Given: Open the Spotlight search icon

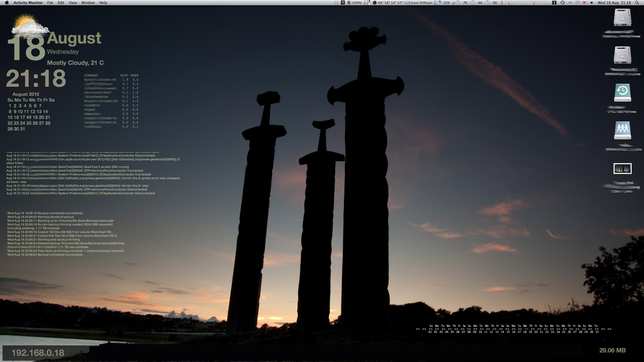Looking at the screenshot, I should tap(637, 3).
